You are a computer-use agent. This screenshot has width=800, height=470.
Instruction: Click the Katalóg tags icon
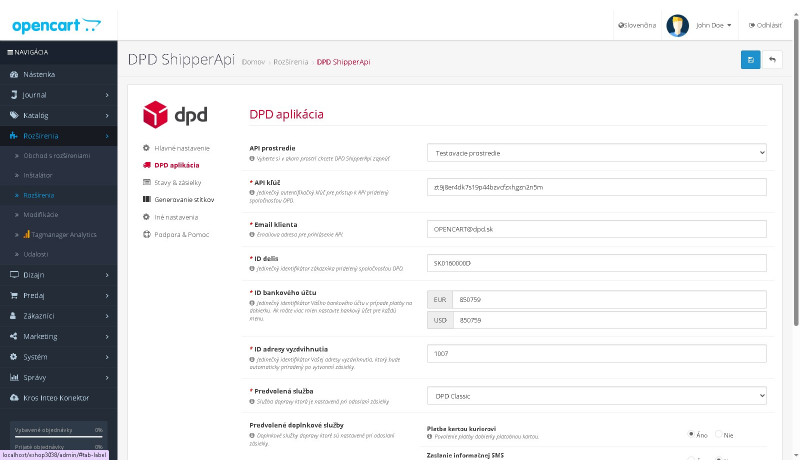click(x=14, y=115)
